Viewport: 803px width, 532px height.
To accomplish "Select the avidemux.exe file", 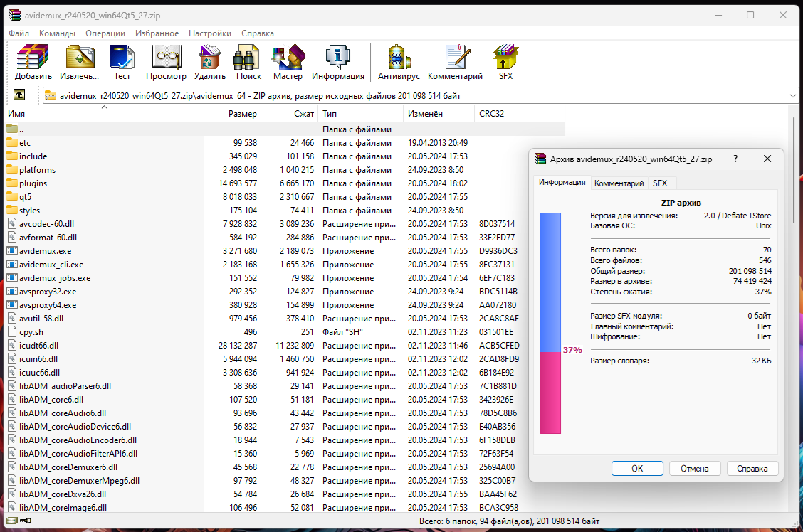I will pyautogui.click(x=45, y=251).
